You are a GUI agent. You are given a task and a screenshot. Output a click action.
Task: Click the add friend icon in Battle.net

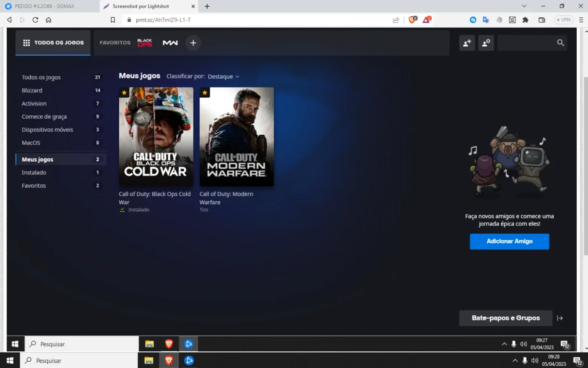(467, 43)
